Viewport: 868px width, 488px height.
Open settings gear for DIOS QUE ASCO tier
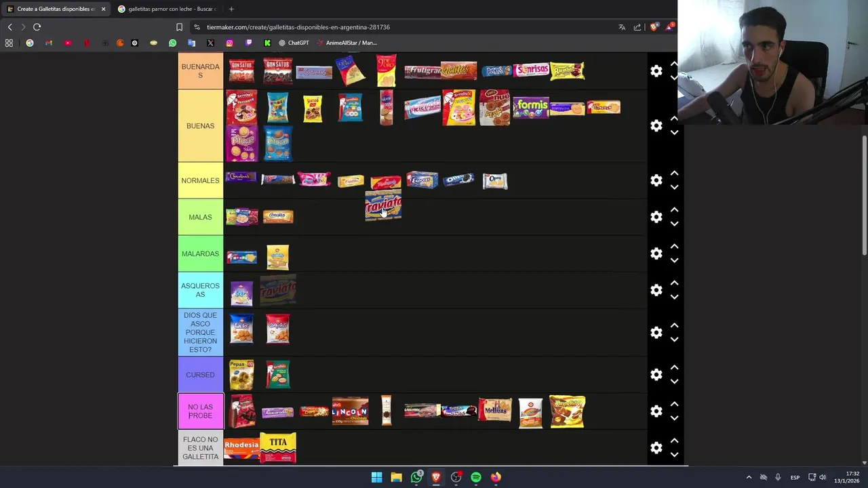(x=656, y=333)
